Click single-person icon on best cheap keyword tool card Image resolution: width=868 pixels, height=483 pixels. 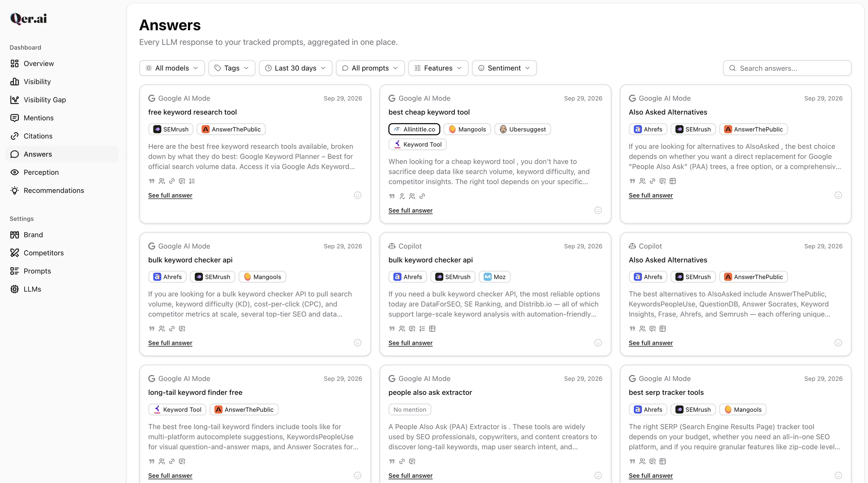[x=402, y=196]
